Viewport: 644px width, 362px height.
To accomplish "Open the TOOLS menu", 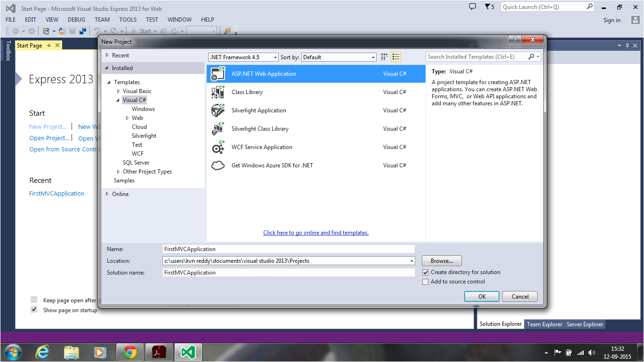I will [x=128, y=20].
